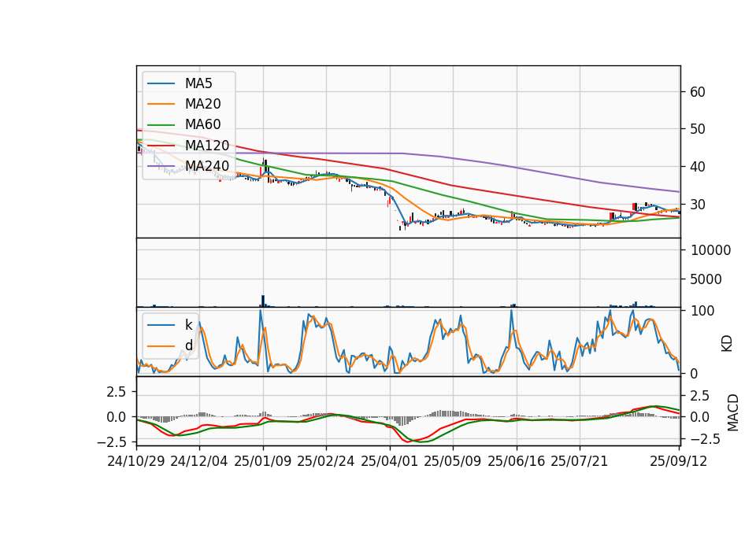
Task: Click the MA5 legend label
Action: pos(198,83)
